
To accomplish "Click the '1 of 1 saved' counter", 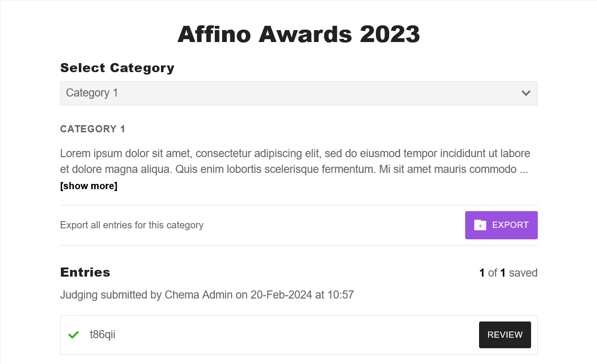I will click(508, 273).
